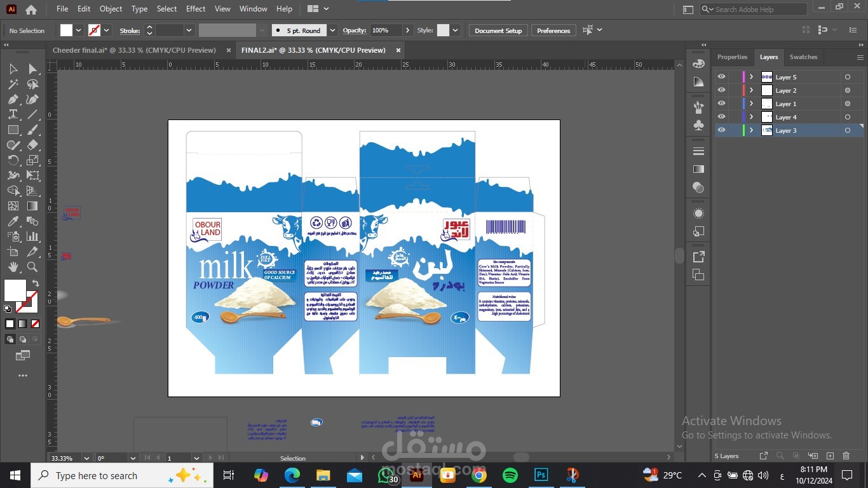The width and height of the screenshot is (868, 488).
Task: Expand Layer 3 contents
Action: (751, 130)
